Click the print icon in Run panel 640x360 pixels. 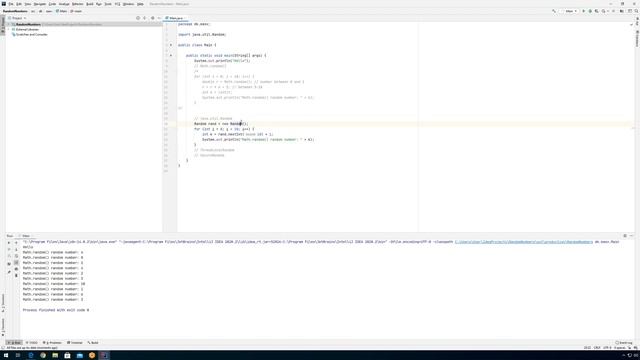[x=16, y=269]
